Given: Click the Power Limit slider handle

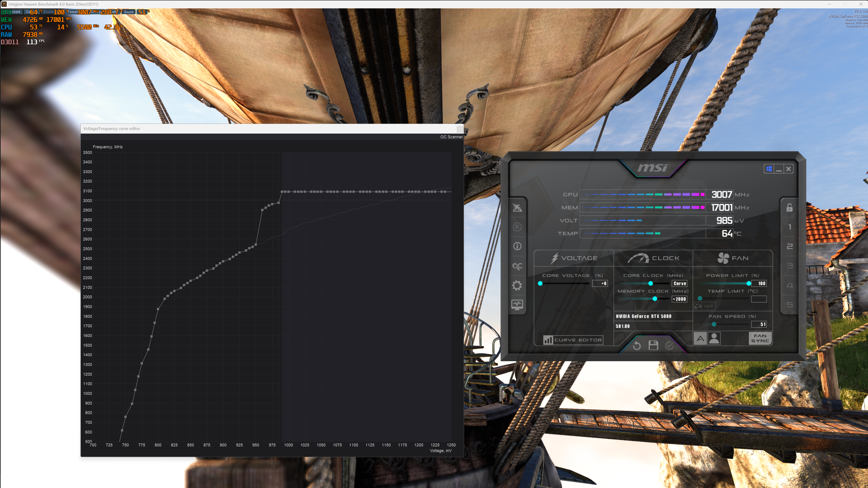Looking at the screenshot, I should [x=749, y=284].
